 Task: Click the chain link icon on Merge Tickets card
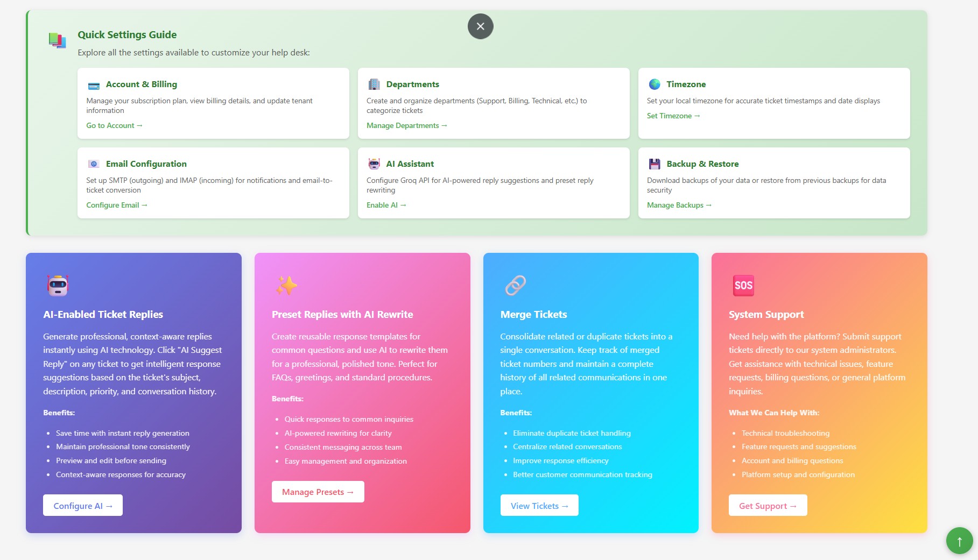pos(515,286)
